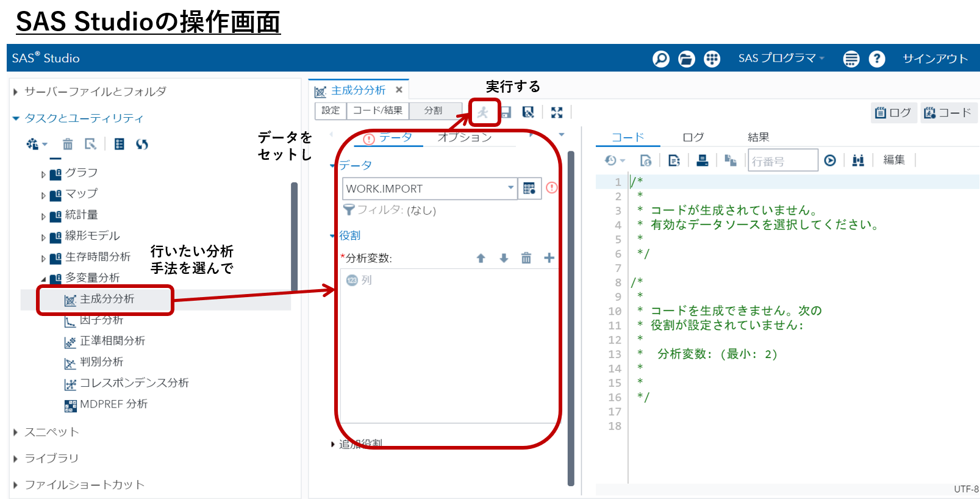The height and width of the screenshot is (499, 980).
Task: Switch to the 結果 tab
Action: 758,137
